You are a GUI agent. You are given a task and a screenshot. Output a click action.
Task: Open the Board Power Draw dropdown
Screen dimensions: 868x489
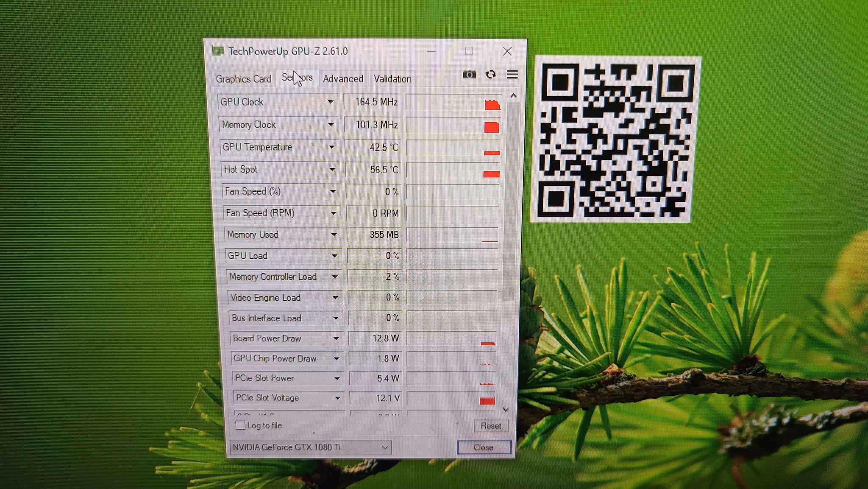point(336,338)
